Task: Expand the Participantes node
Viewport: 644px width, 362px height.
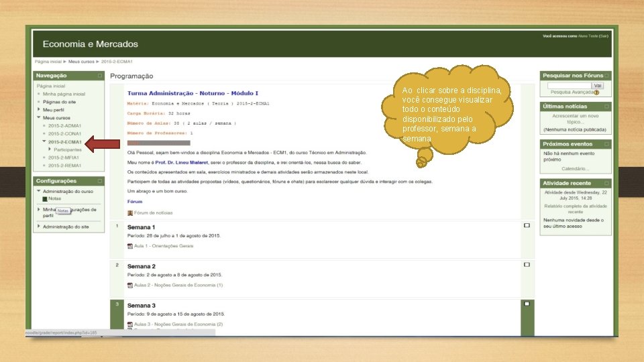Action: pyautogui.click(x=50, y=149)
